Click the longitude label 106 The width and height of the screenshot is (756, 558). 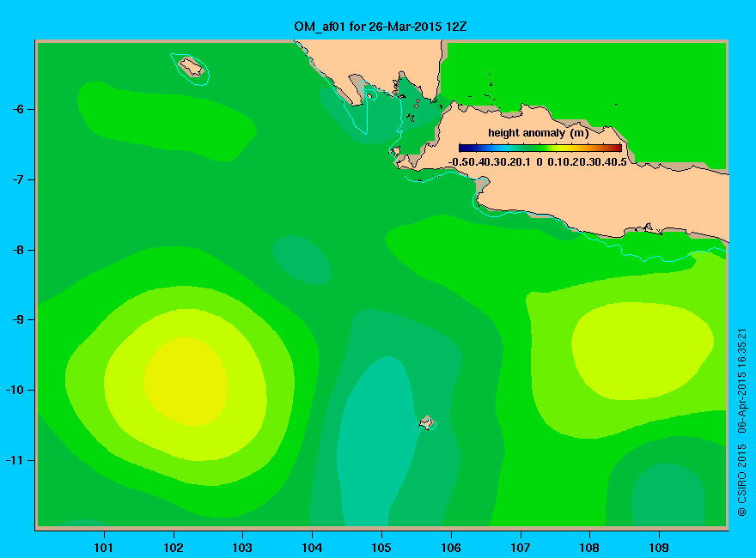click(x=451, y=548)
